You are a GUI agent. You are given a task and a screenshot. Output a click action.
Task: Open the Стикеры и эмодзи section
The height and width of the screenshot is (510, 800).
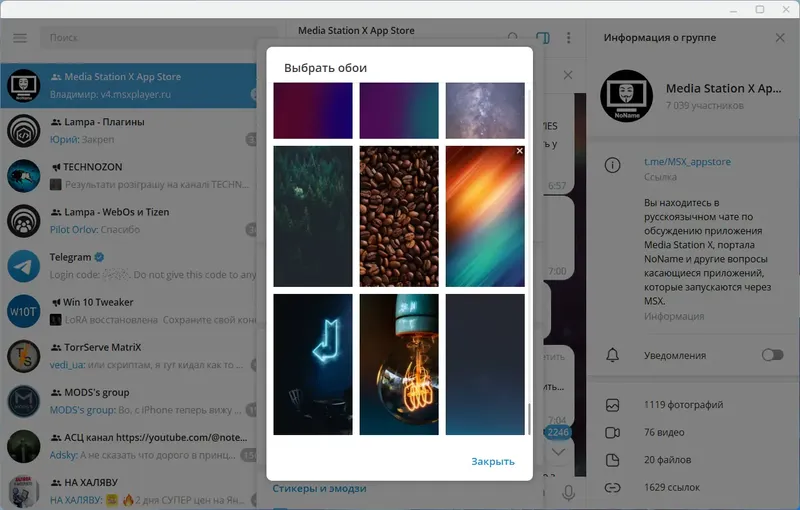click(319, 489)
